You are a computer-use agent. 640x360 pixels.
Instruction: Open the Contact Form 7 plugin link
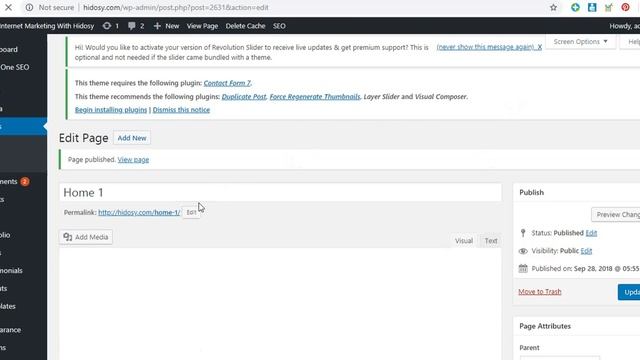click(227, 83)
